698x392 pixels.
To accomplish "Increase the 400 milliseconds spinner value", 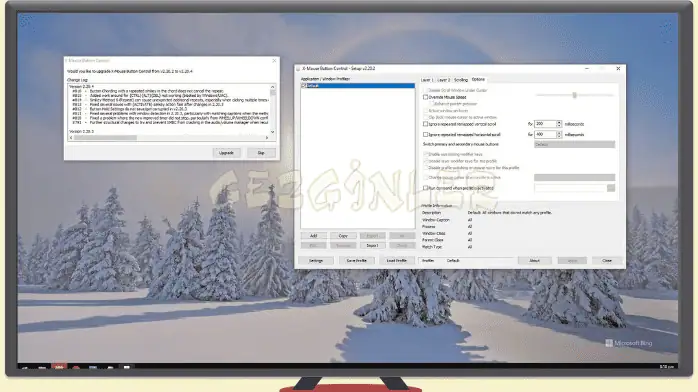I will click(559, 132).
